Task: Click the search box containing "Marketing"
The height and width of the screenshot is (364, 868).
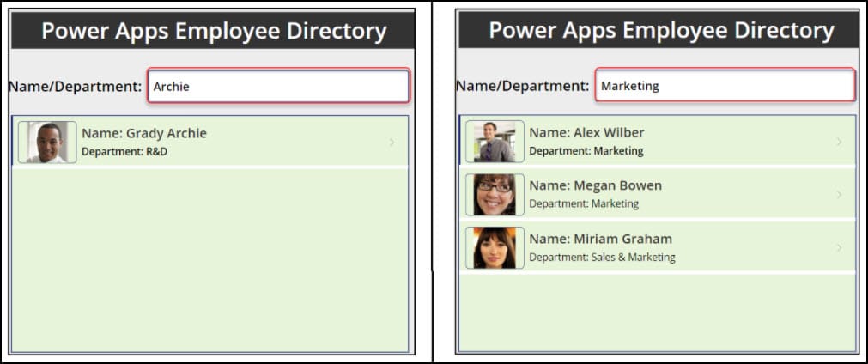Action: [x=725, y=85]
